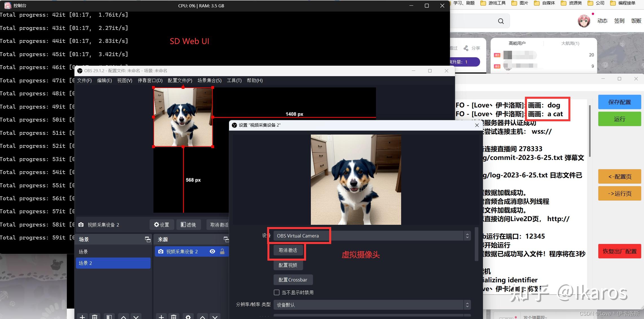Pop out the 来源 panel using detach icon

click(226, 239)
